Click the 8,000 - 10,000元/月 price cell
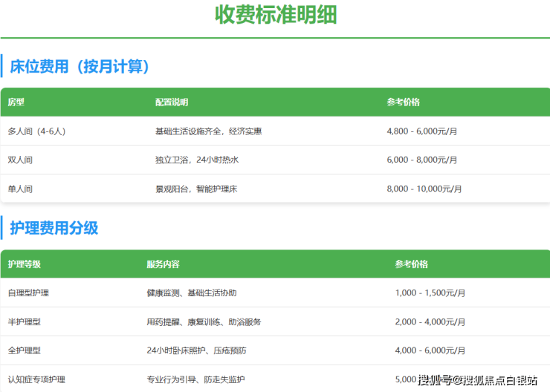Image resolution: width=550 pixels, height=392 pixels. tap(424, 189)
